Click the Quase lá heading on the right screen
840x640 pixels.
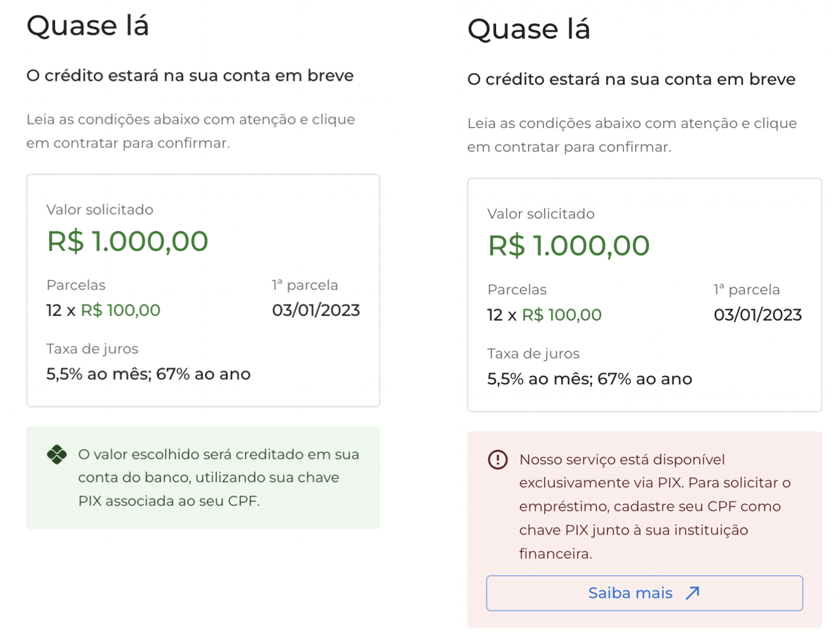[x=529, y=29]
